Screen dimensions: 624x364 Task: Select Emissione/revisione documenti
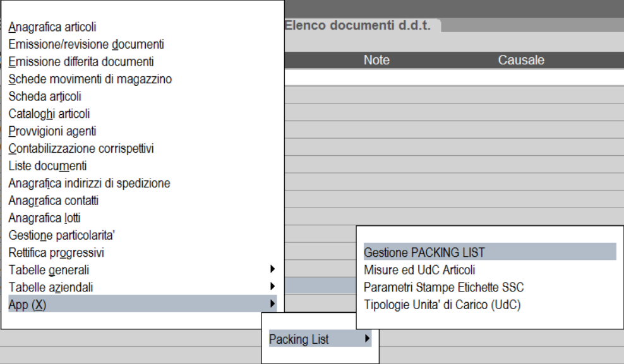point(87,45)
